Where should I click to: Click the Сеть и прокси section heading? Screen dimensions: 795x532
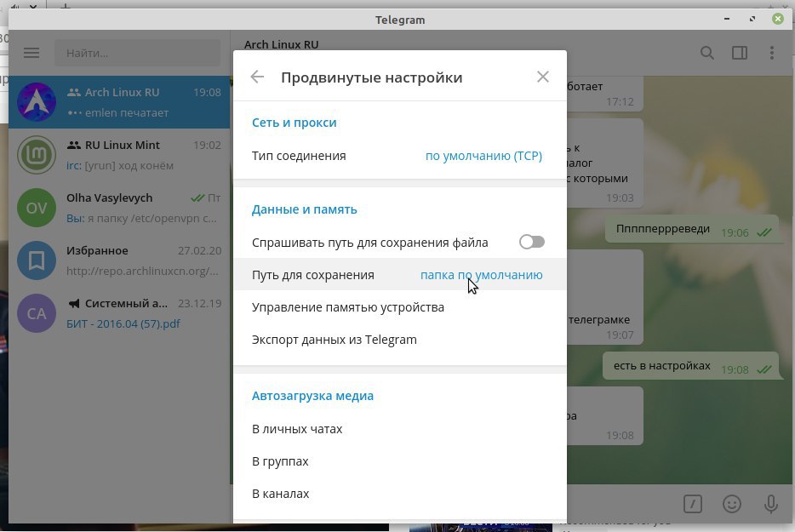(x=294, y=123)
